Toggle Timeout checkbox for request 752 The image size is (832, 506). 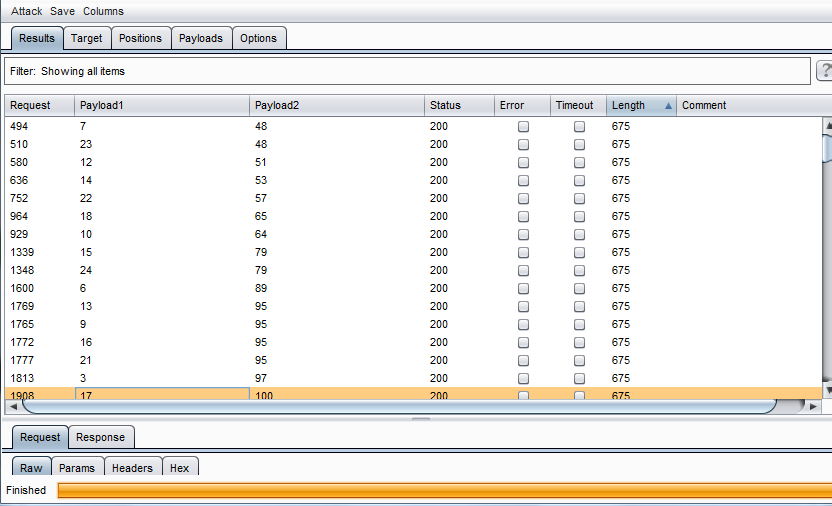[579, 198]
